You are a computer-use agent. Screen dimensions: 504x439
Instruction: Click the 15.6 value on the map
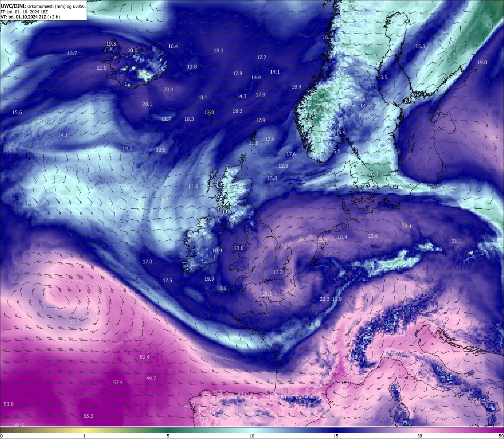17,112
